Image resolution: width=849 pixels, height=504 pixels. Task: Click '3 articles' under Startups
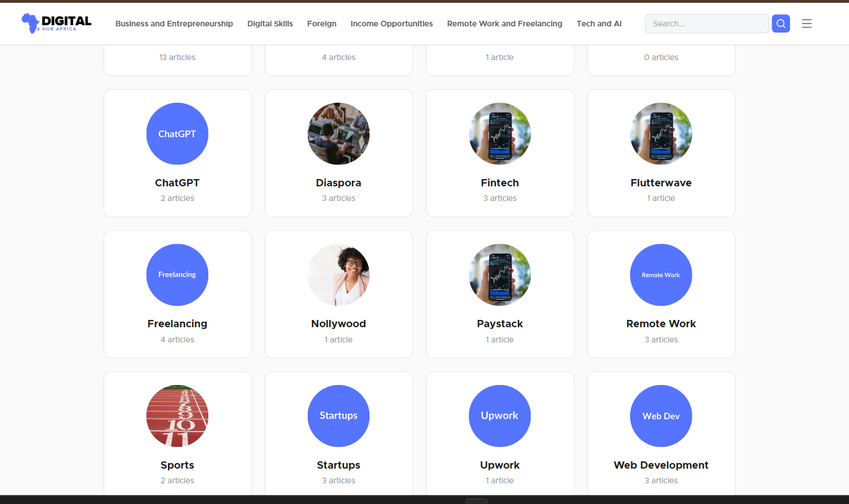[339, 480]
